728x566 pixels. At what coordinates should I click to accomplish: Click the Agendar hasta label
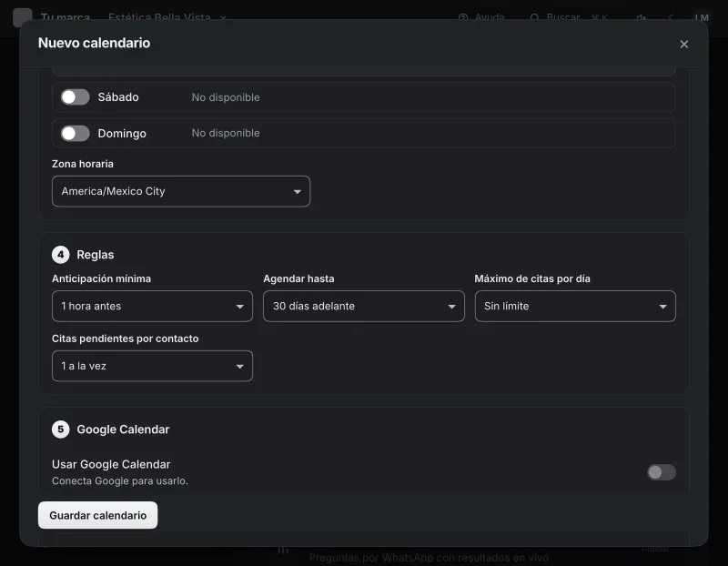pyautogui.click(x=298, y=278)
